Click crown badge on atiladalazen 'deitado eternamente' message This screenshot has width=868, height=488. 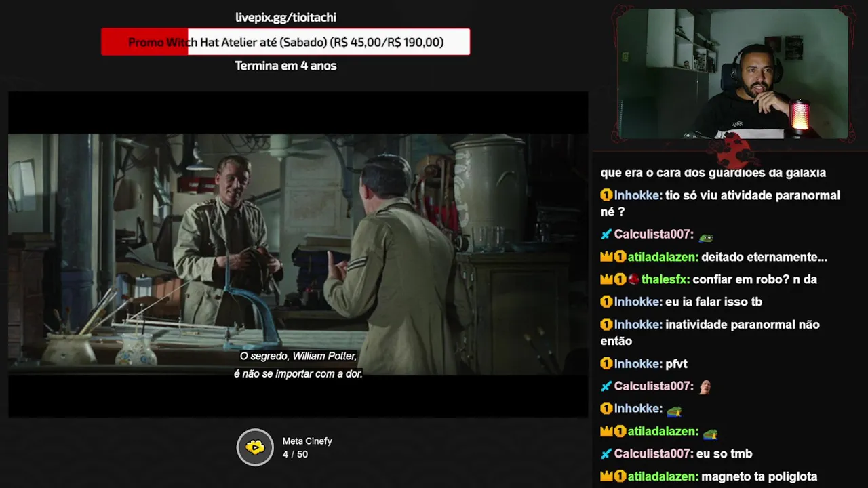pos(606,257)
